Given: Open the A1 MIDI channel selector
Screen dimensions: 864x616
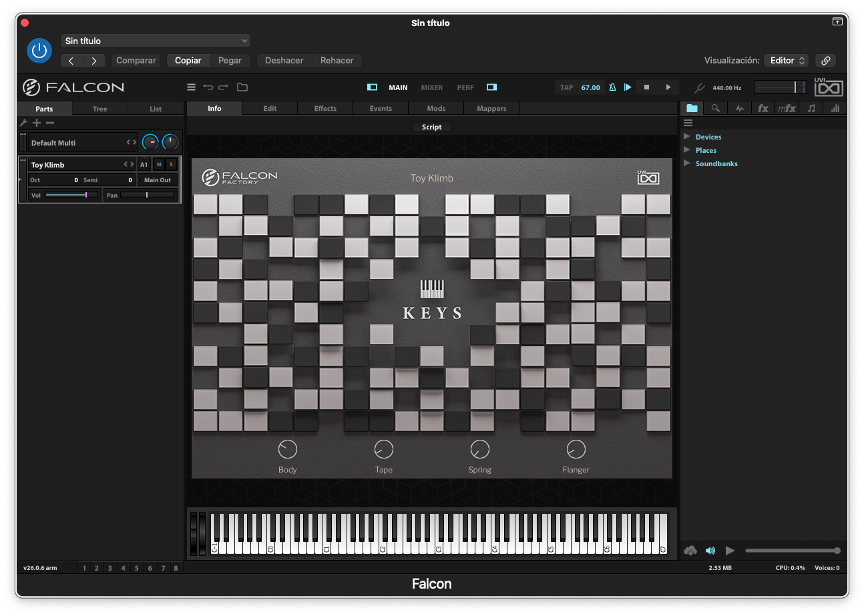Looking at the screenshot, I should (x=144, y=164).
